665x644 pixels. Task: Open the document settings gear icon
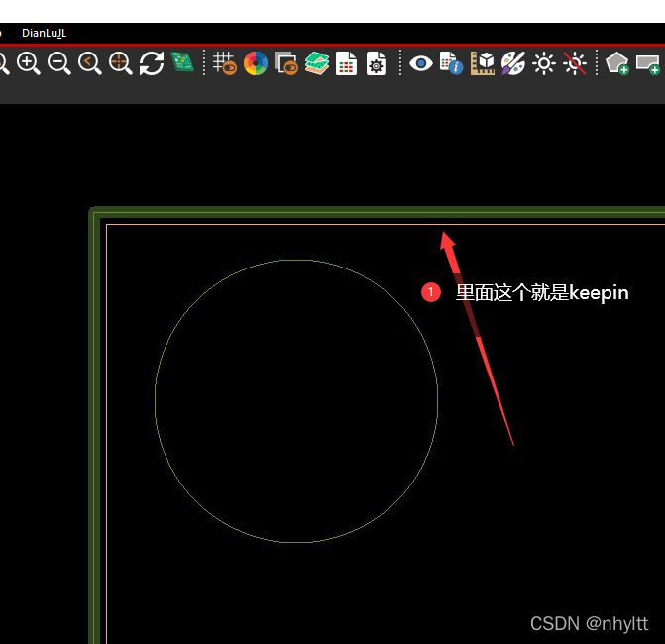[376, 64]
